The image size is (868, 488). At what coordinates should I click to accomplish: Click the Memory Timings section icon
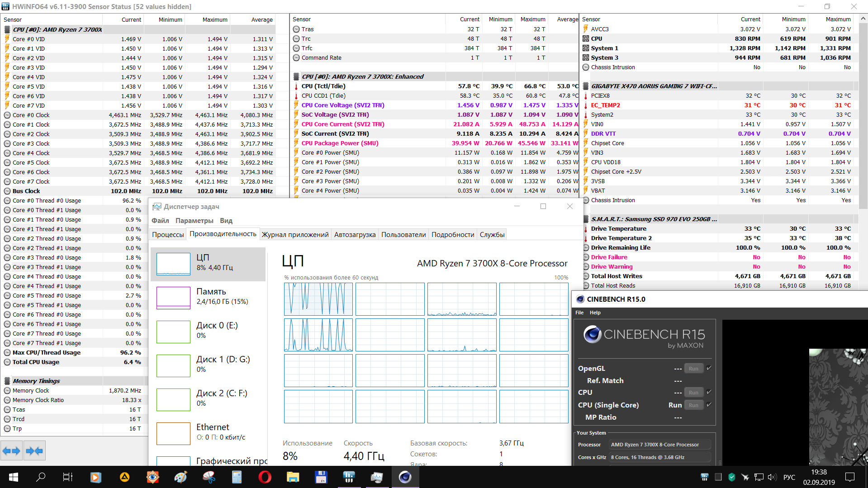coord(7,381)
